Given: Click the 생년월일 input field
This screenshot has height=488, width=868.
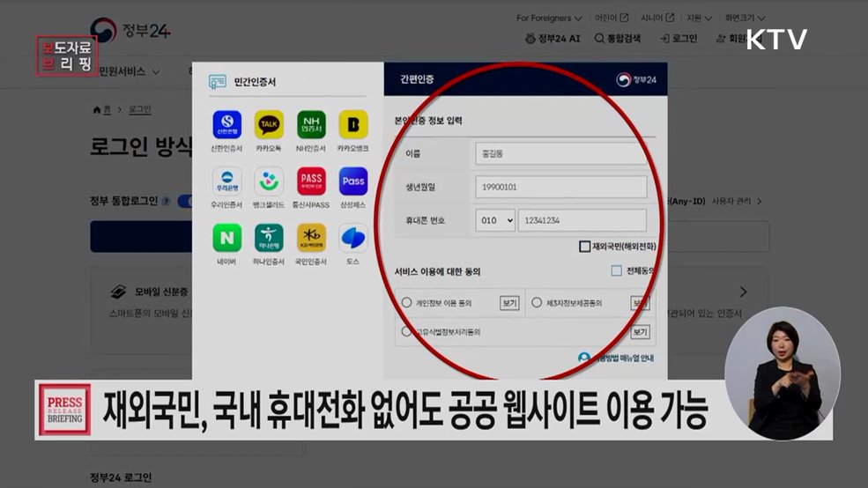Looking at the screenshot, I should pyautogui.click(x=560, y=187).
